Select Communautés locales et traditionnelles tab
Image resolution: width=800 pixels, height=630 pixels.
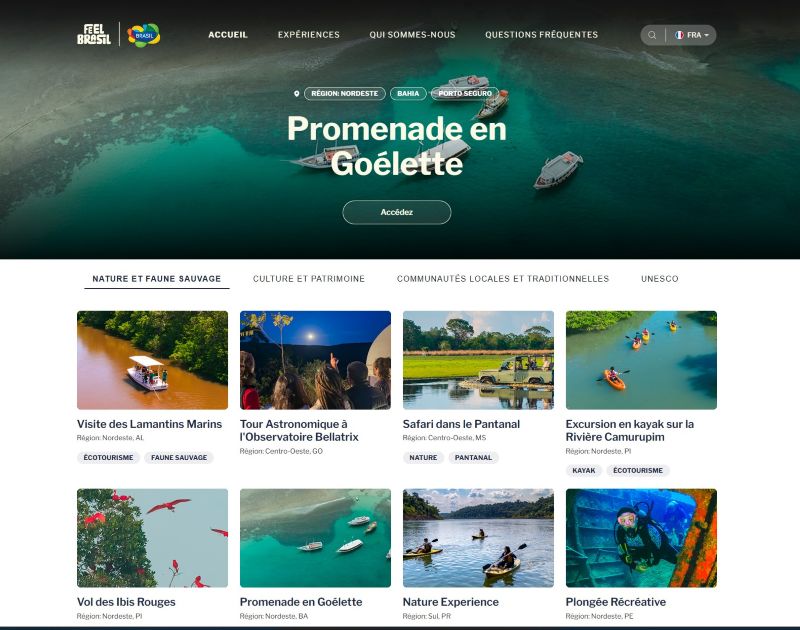coord(503,279)
